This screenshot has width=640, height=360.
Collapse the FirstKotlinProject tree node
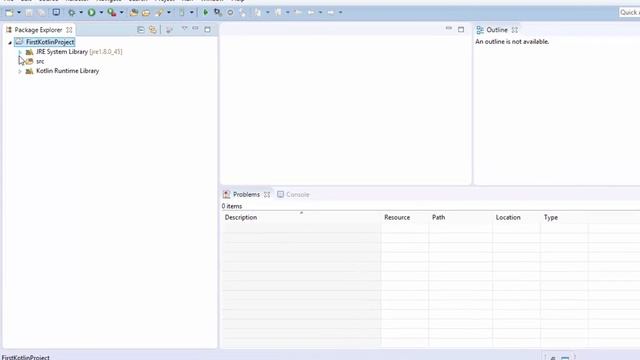10,42
